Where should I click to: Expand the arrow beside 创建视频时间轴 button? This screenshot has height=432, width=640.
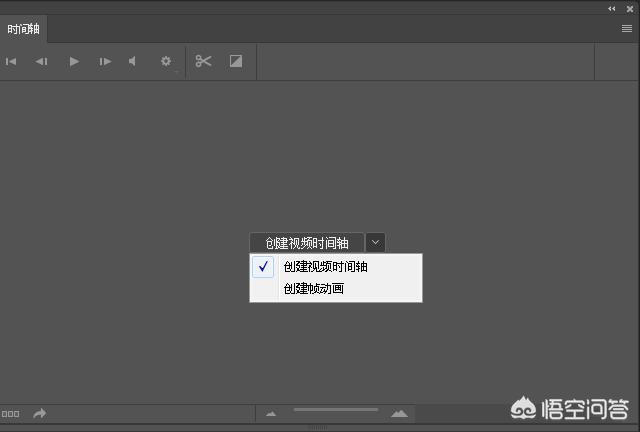[x=375, y=242]
